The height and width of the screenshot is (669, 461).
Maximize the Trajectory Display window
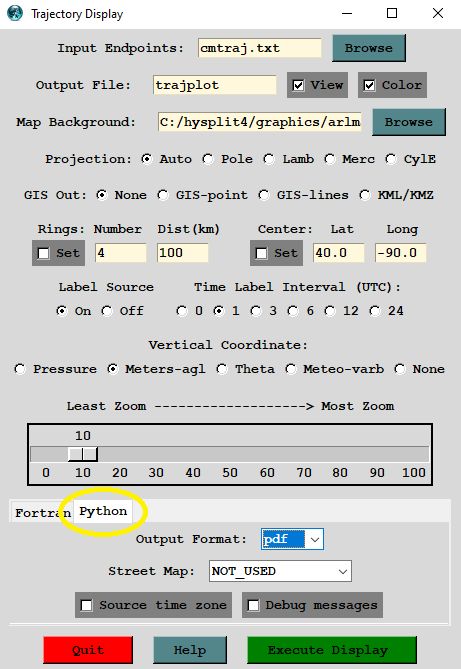point(392,14)
